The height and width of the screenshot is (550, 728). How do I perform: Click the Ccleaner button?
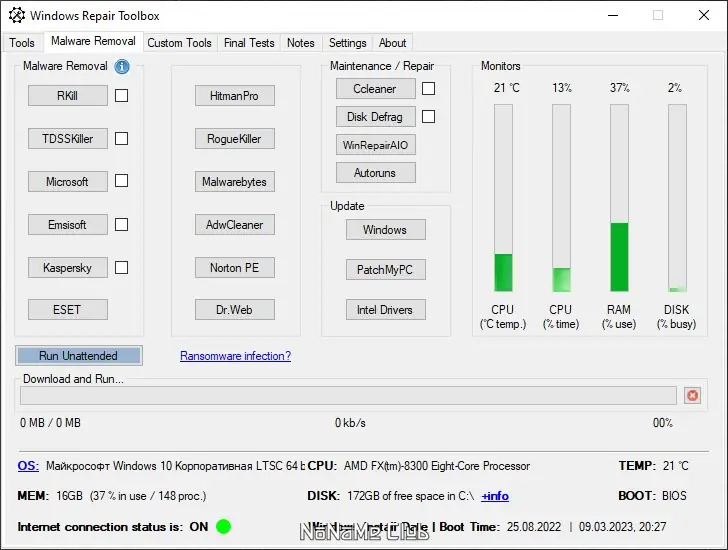(376, 89)
